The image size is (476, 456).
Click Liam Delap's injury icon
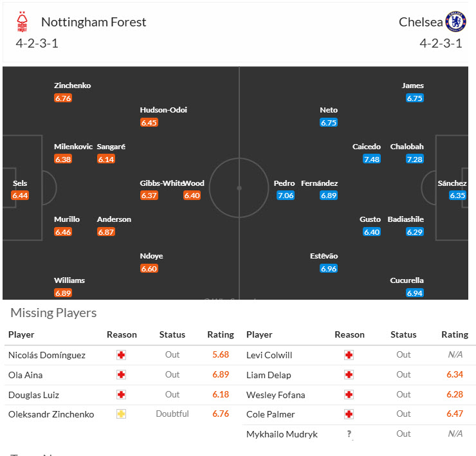[x=349, y=375]
